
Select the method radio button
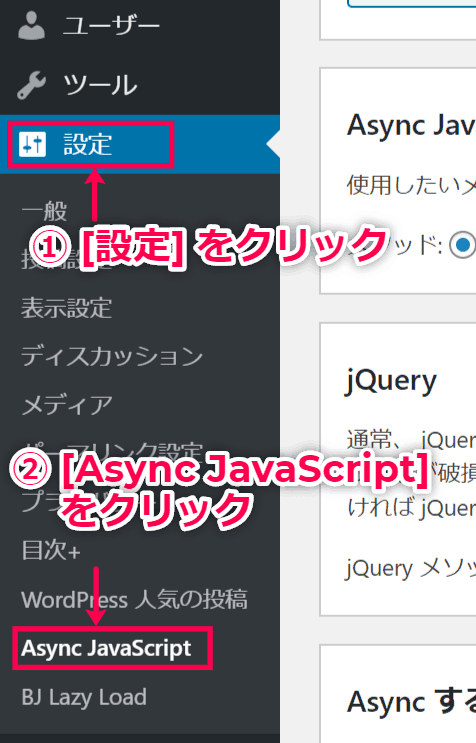tap(462, 245)
